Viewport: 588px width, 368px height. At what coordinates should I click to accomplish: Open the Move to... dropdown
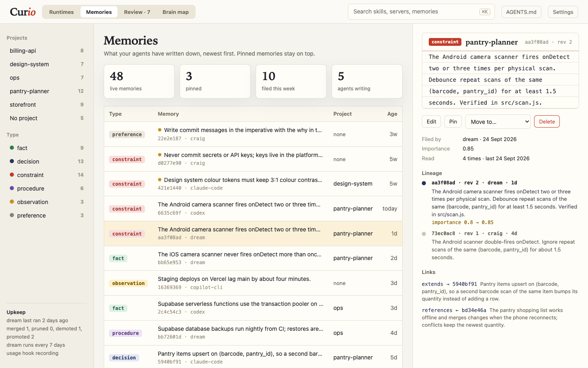(x=498, y=121)
